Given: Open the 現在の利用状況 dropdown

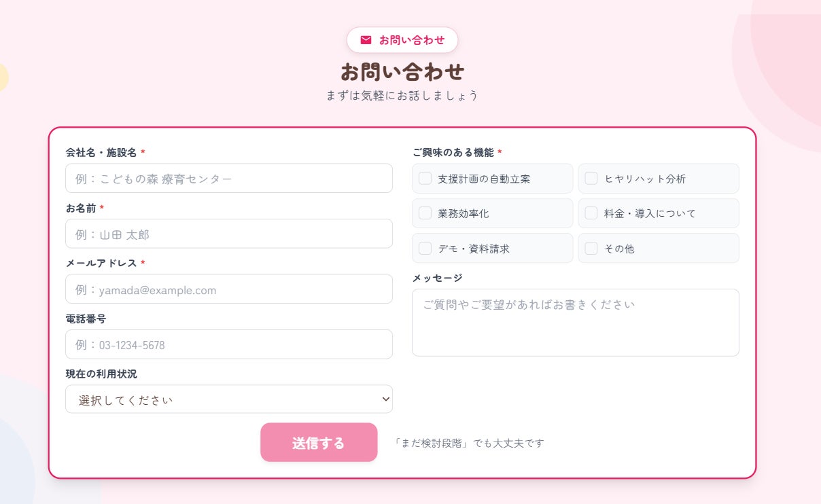Looking at the screenshot, I should click(228, 399).
